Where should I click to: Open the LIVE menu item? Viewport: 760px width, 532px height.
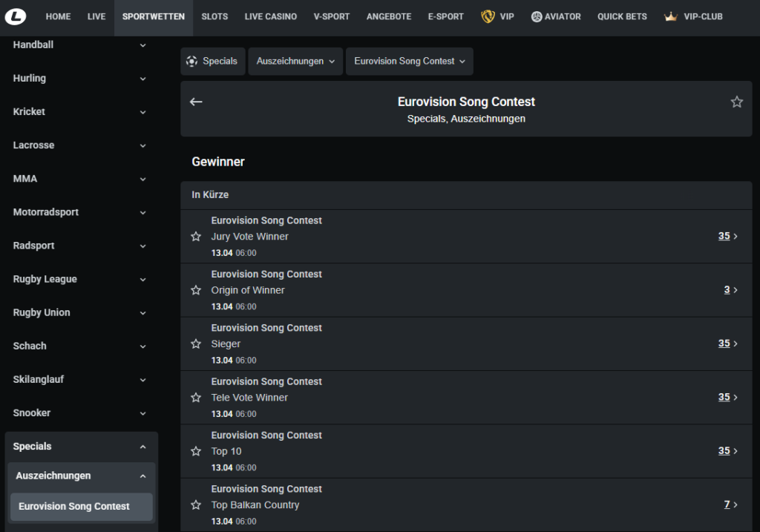coord(96,16)
